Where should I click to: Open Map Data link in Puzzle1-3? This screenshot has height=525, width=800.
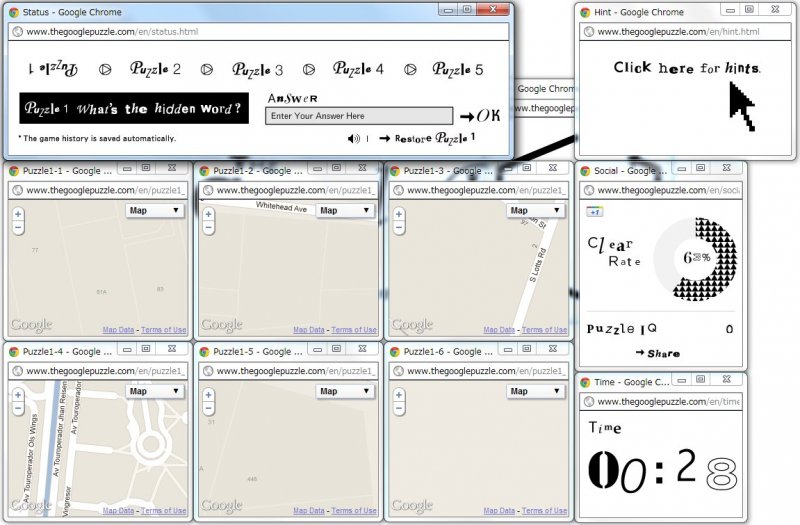pyautogui.click(x=499, y=330)
